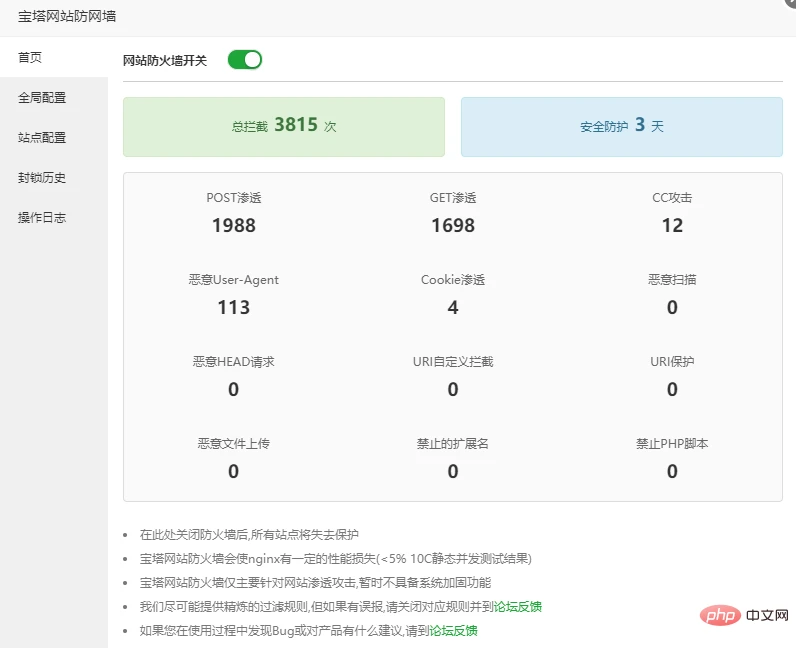Select the POST渗透 1988 statistic
The width and height of the screenshot is (799, 648).
tap(233, 213)
